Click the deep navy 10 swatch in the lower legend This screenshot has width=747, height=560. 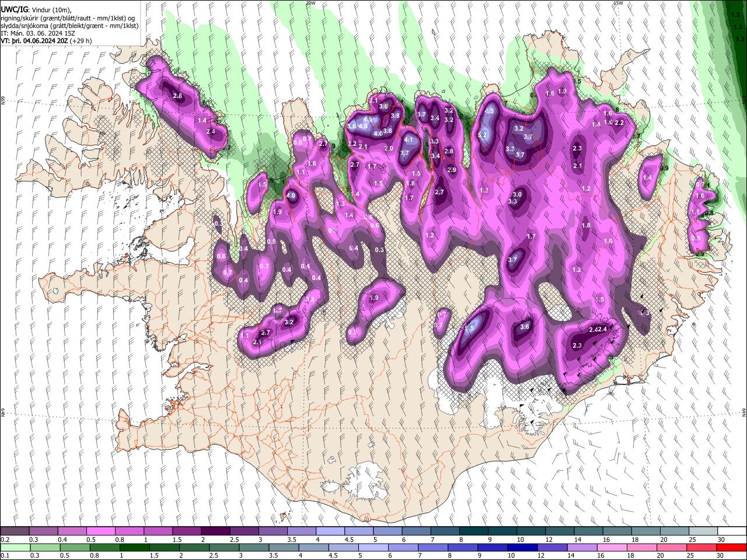click(x=523, y=547)
